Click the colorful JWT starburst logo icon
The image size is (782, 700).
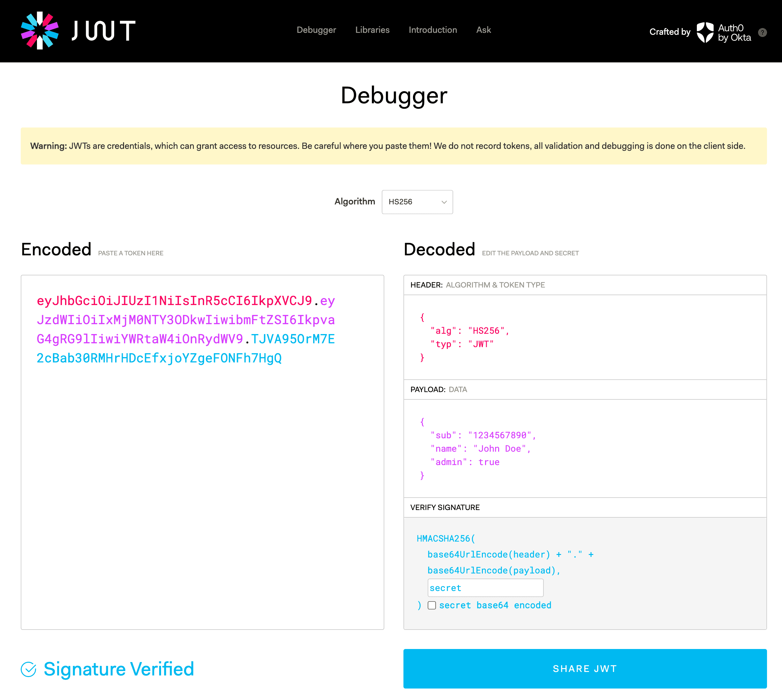40,30
